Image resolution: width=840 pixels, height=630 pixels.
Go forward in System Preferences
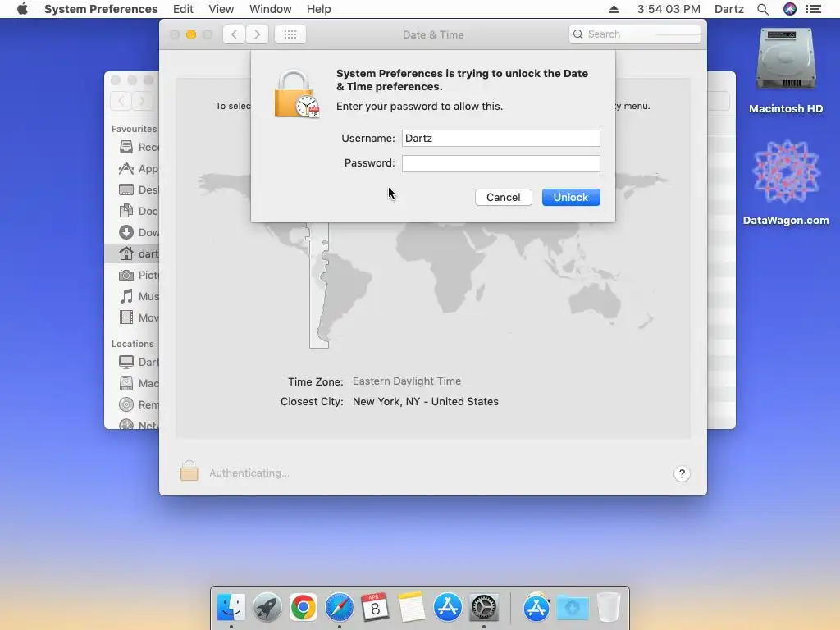click(x=257, y=34)
